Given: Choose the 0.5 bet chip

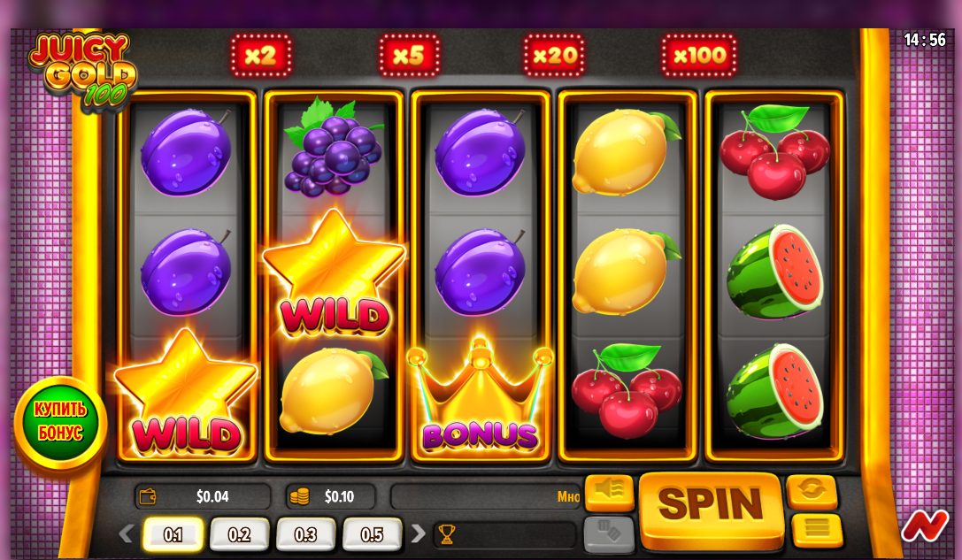Looking at the screenshot, I should click(372, 535).
